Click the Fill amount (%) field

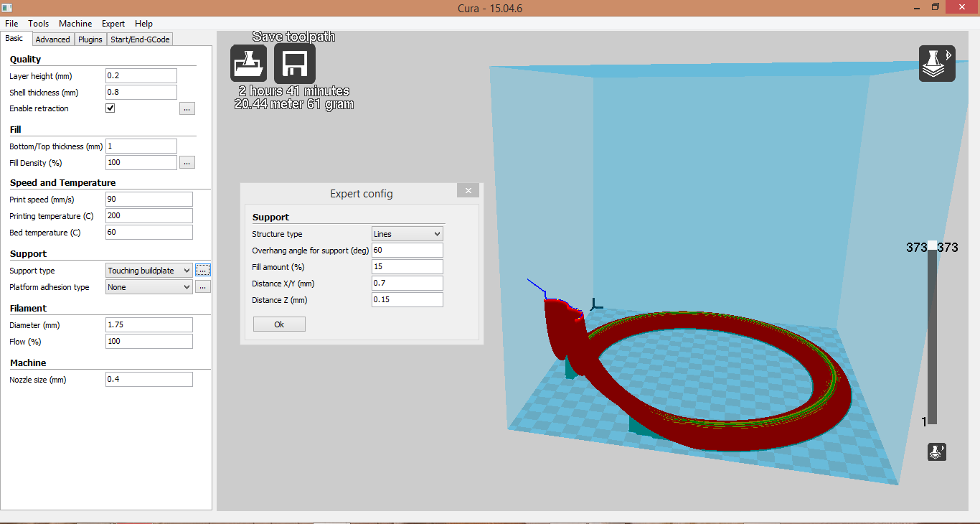pyautogui.click(x=407, y=267)
